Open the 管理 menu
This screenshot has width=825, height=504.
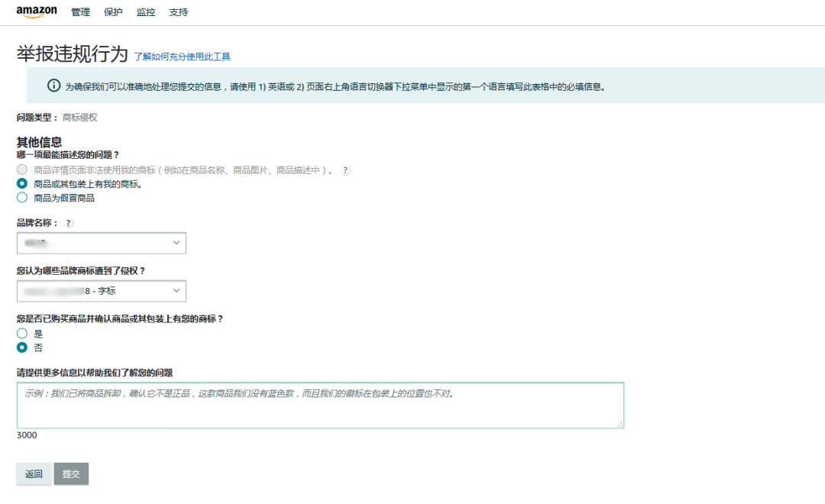click(x=79, y=11)
